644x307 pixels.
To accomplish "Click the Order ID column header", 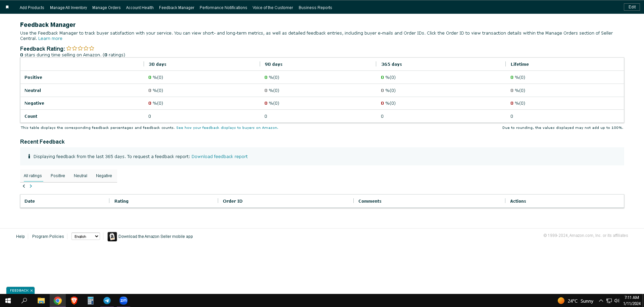I will tap(233, 201).
